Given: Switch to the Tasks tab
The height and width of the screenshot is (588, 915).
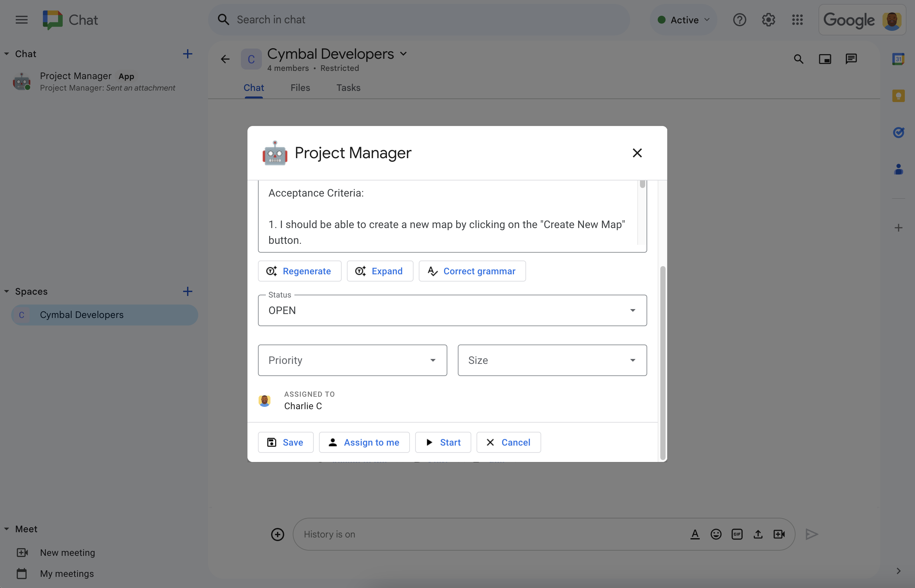Looking at the screenshot, I should pyautogui.click(x=348, y=87).
